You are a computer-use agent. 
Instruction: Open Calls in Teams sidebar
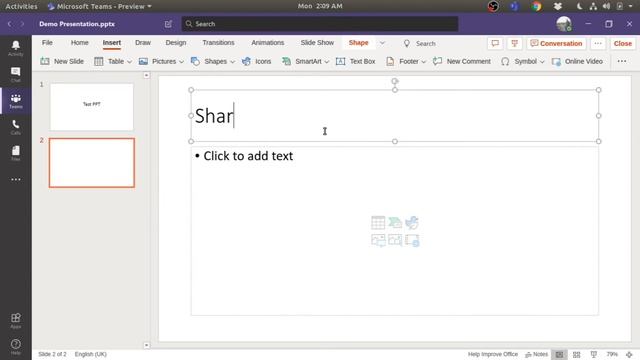(16, 127)
